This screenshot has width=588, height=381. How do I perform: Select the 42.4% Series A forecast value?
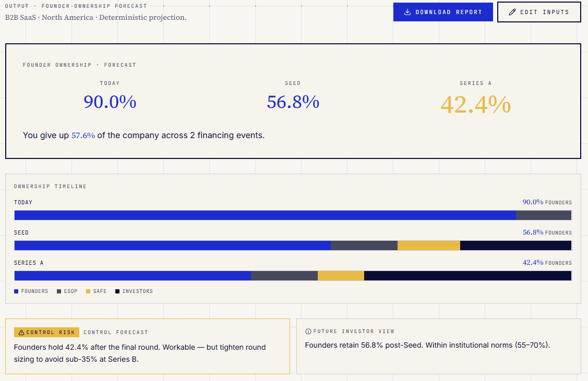[x=475, y=104]
